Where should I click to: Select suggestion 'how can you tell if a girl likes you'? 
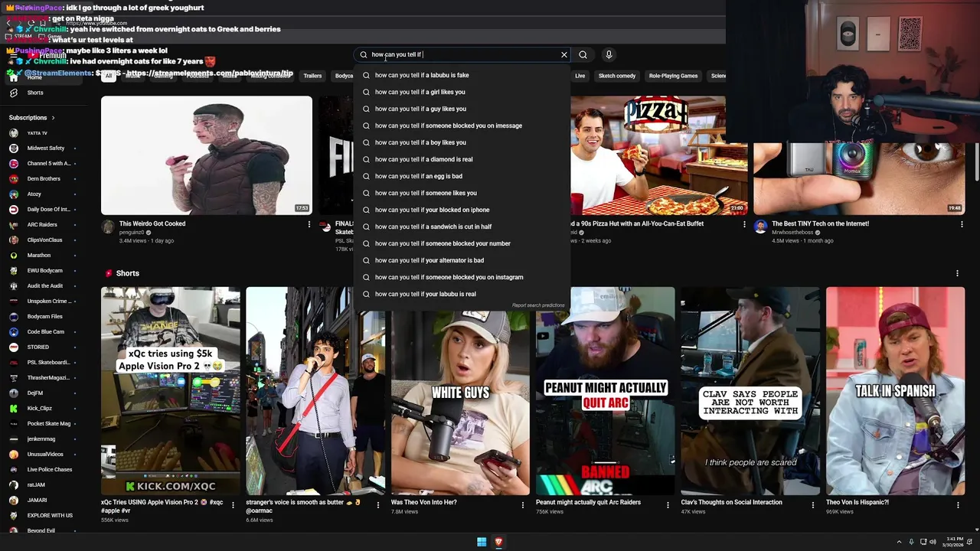(x=462, y=92)
